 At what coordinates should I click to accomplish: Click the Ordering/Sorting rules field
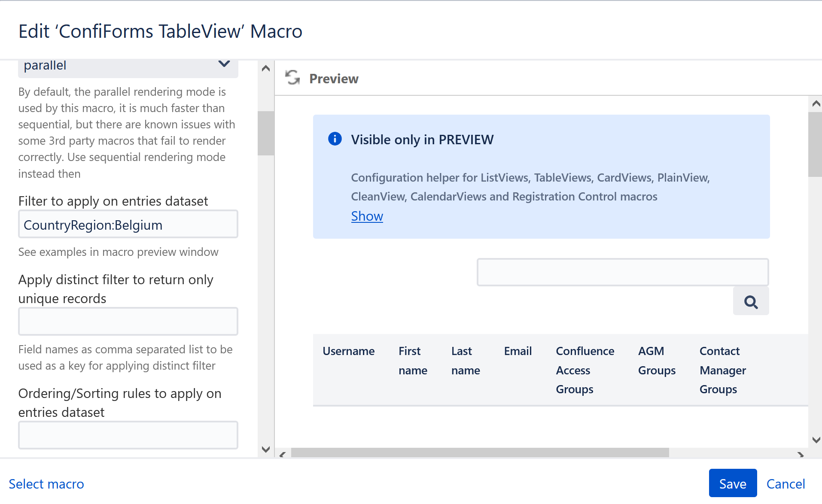(128, 435)
